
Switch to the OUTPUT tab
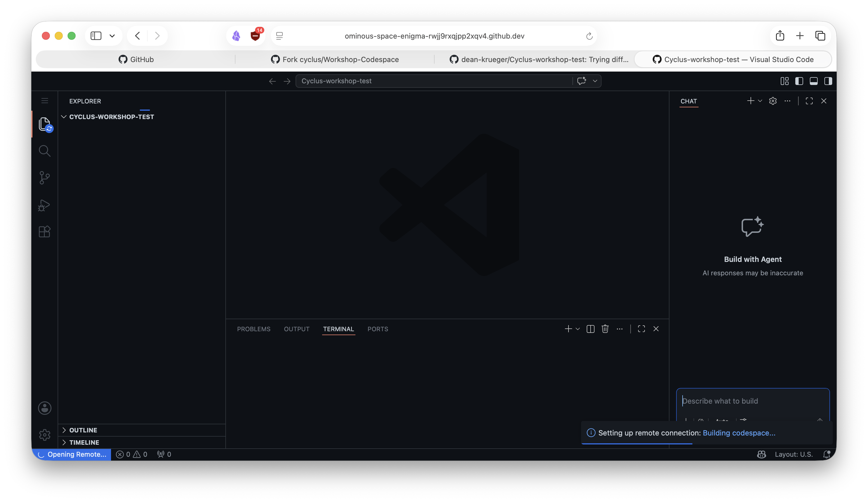tap(297, 329)
